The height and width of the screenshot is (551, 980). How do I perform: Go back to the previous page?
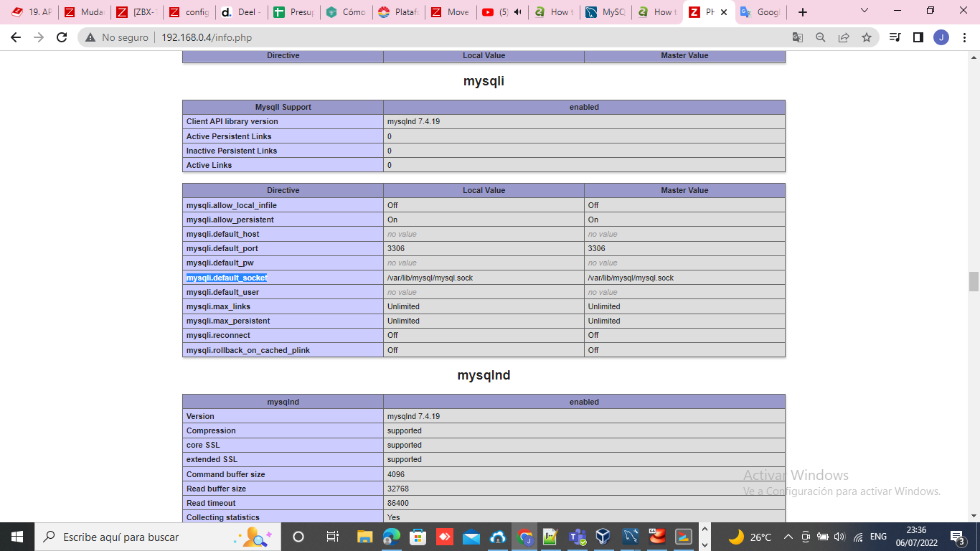[x=16, y=37]
